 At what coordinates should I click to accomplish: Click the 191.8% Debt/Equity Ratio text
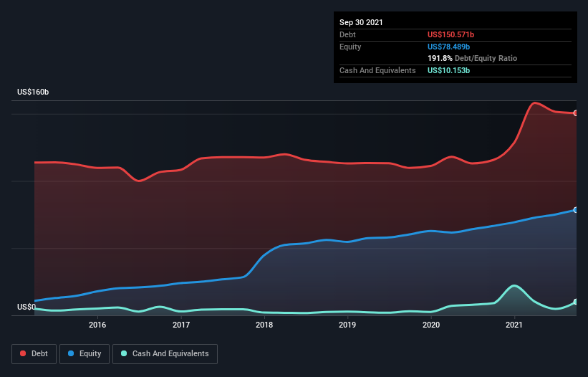coord(472,58)
